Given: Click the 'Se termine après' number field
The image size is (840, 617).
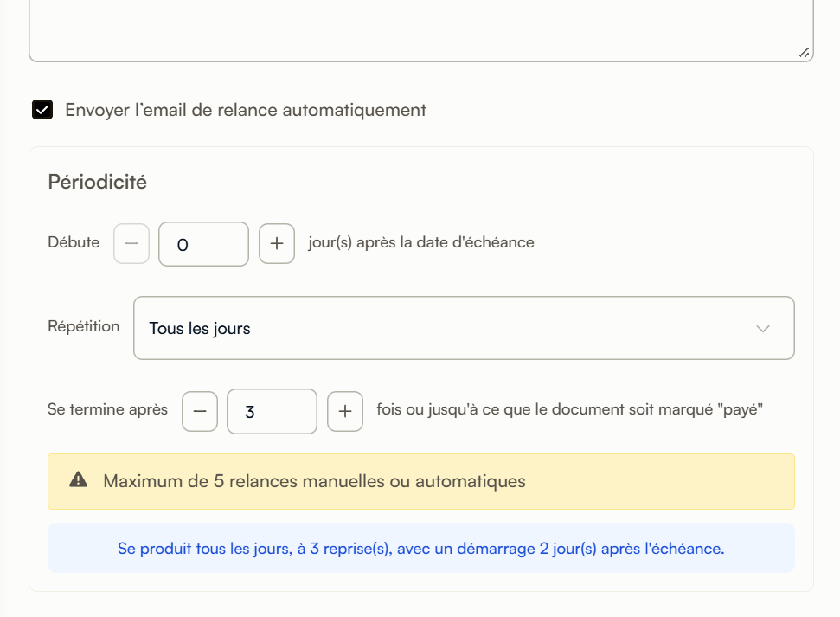Looking at the screenshot, I should [x=273, y=411].
